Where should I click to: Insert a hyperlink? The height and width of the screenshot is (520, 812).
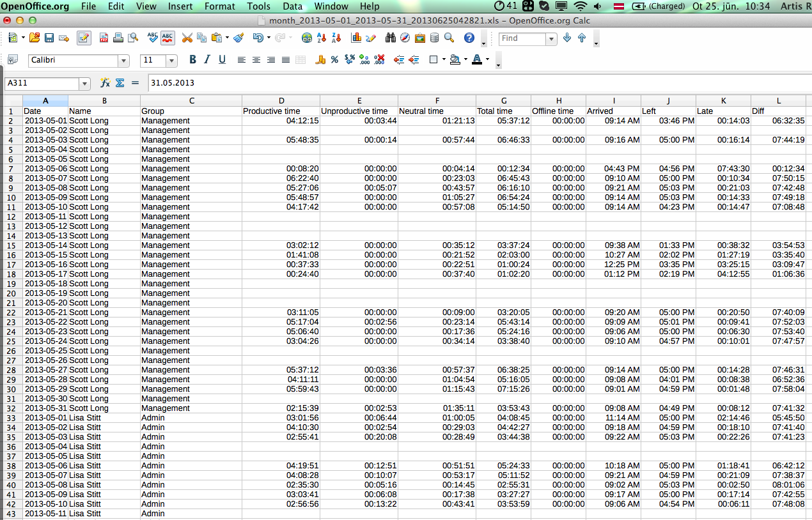tap(307, 38)
